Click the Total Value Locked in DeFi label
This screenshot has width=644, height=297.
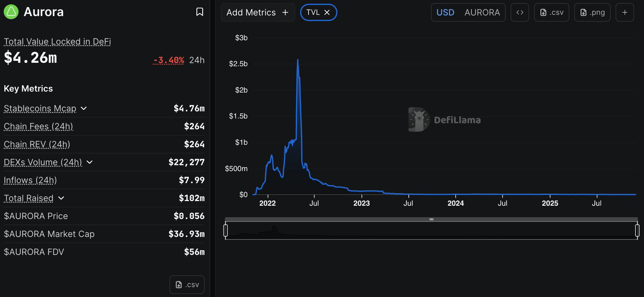57,42
